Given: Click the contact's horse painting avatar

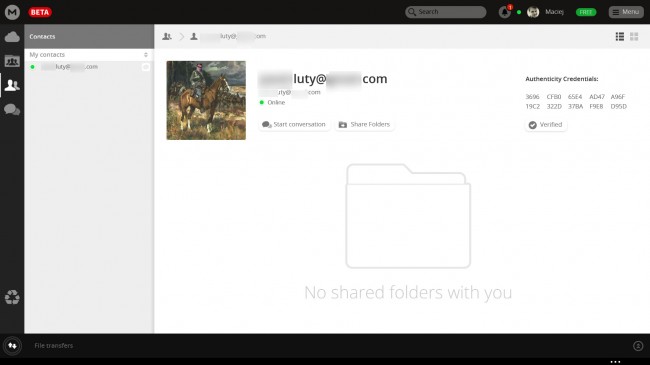Looking at the screenshot, I should pyautogui.click(x=206, y=100).
